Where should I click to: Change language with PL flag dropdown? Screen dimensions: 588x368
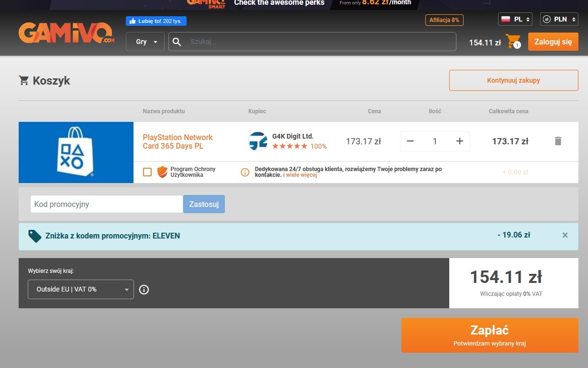pyautogui.click(x=515, y=19)
